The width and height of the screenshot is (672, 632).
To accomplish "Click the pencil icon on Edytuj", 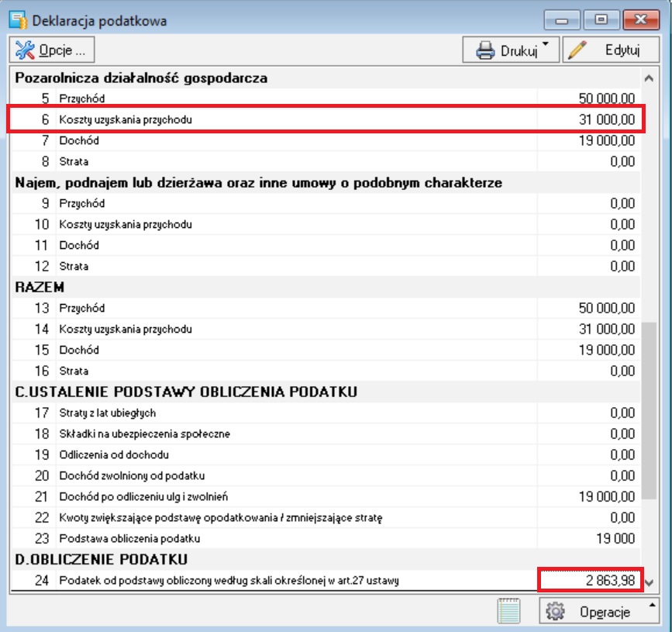I will [577, 50].
